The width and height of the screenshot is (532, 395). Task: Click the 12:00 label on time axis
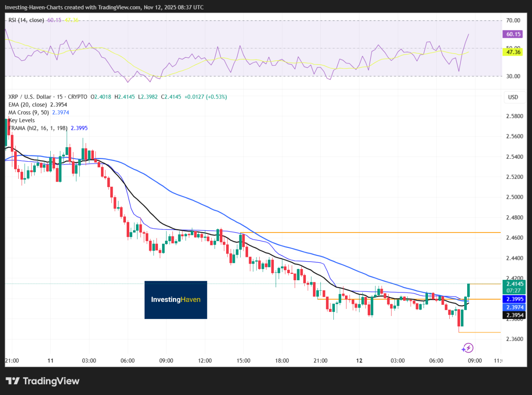[205, 360]
